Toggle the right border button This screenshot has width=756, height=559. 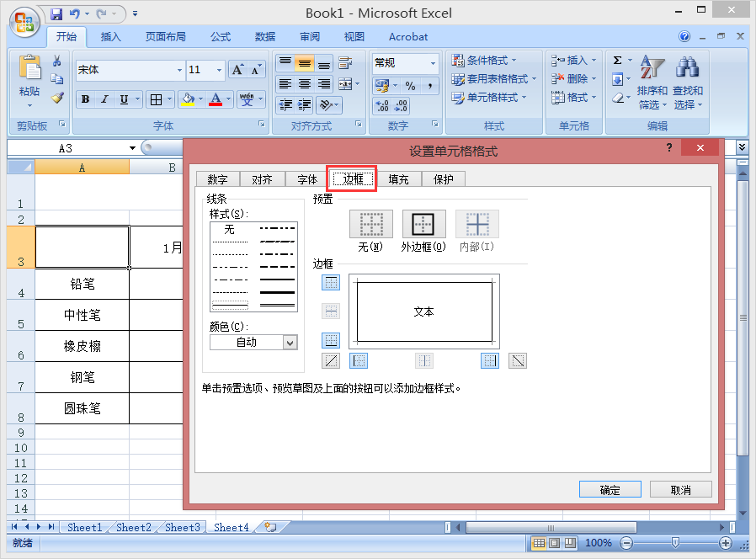(490, 361)
